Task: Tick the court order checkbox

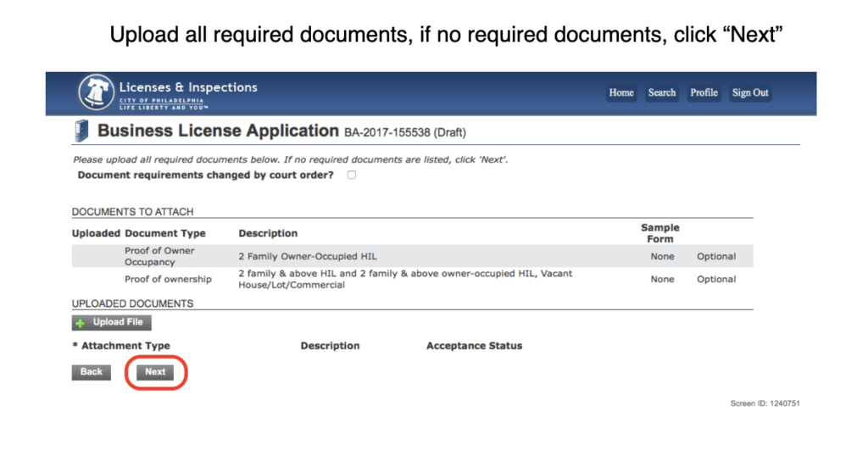Action: (x=352, y=175)
